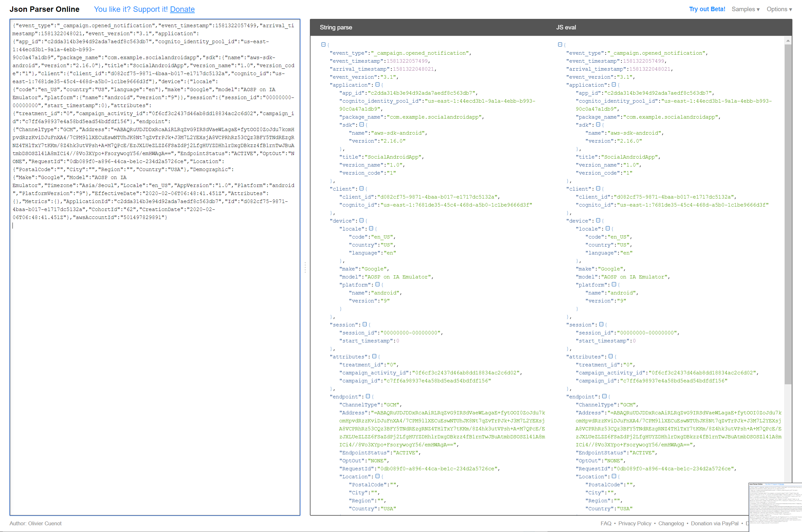Collapse "sdk" node in JS eval

598,124
